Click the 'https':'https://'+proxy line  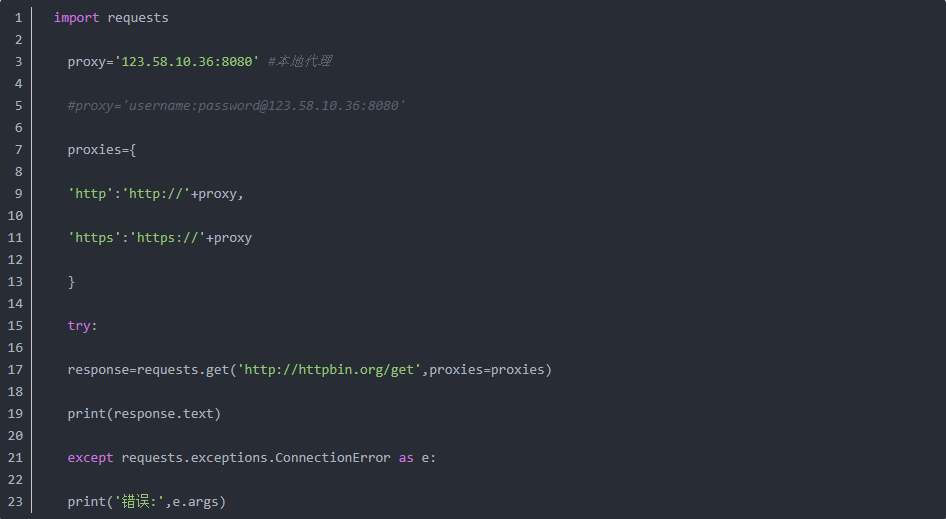coord(160,238)
